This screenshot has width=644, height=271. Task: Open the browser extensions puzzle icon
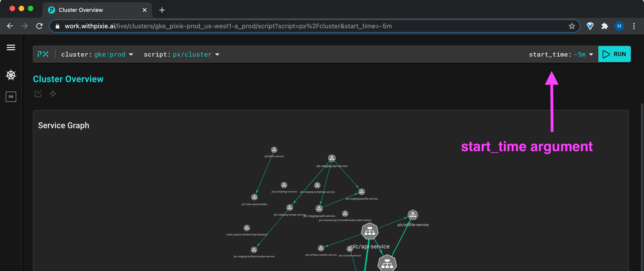coord(605,26)
